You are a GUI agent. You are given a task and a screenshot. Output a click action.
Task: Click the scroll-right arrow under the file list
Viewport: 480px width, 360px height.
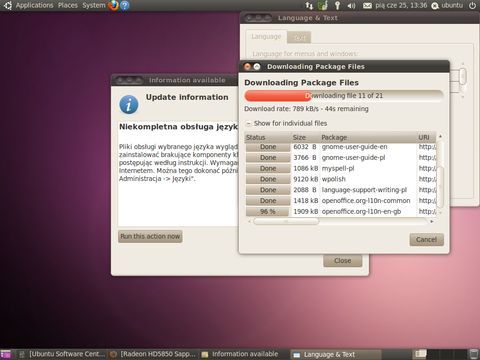(432, 221)
